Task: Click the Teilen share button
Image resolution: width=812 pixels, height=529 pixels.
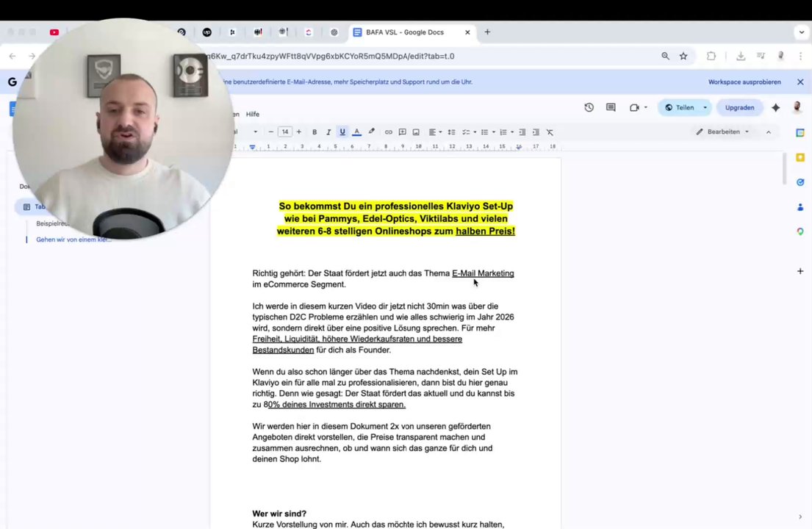Action: coord(684,107)
